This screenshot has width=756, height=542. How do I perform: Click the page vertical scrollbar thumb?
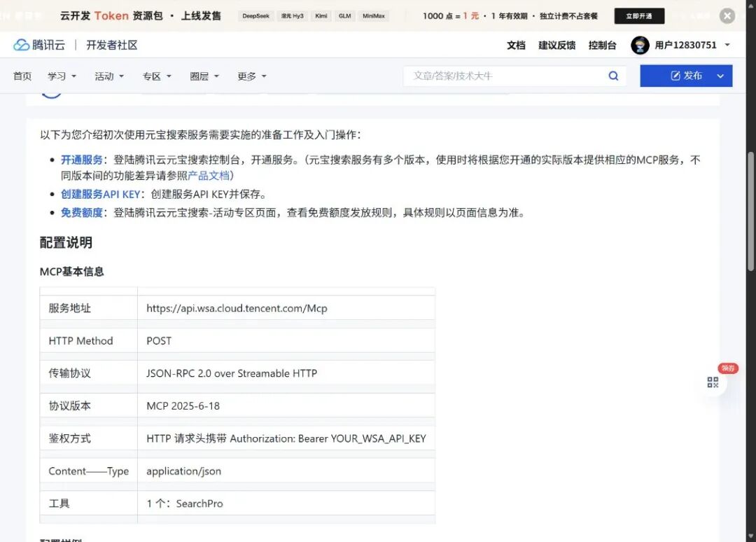tap(750, 211)
